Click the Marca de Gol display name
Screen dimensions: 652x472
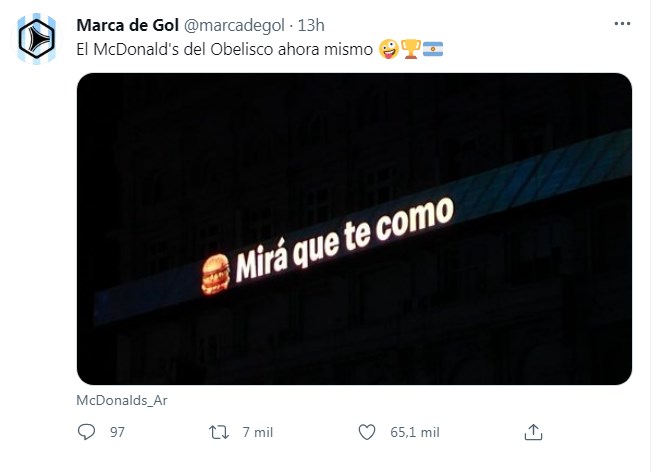coord(128,25)
